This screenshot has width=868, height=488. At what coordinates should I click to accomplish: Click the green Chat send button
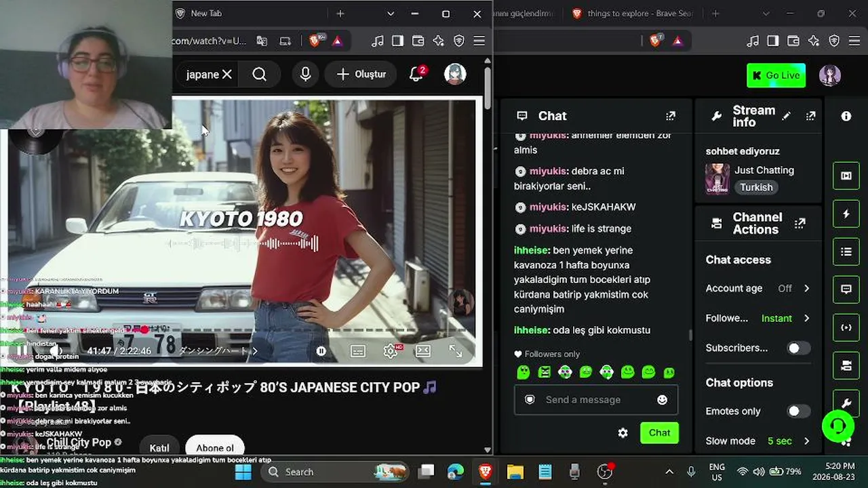tap(659, 433)
